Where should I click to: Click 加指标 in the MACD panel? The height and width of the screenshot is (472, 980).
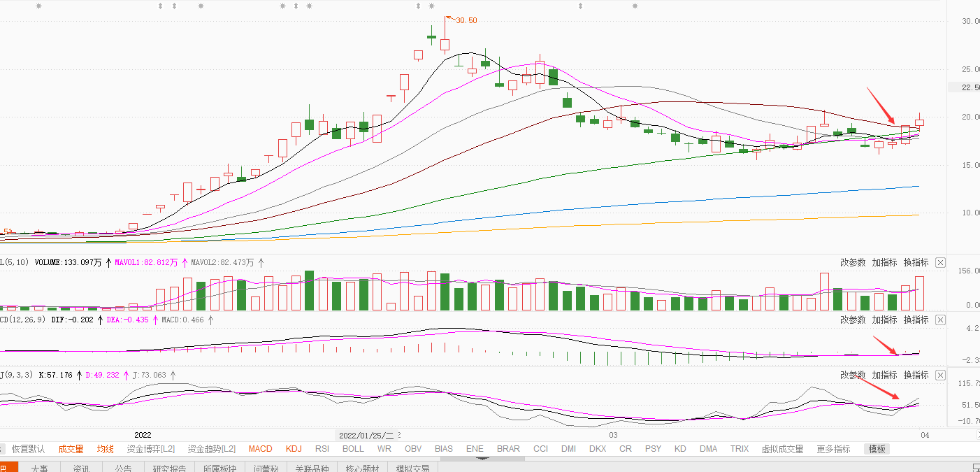(x=884, y=320)
